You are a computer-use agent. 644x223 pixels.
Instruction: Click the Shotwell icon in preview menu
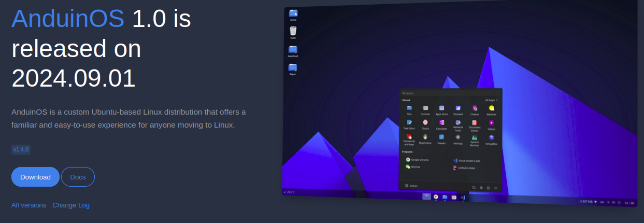[458, 108]
